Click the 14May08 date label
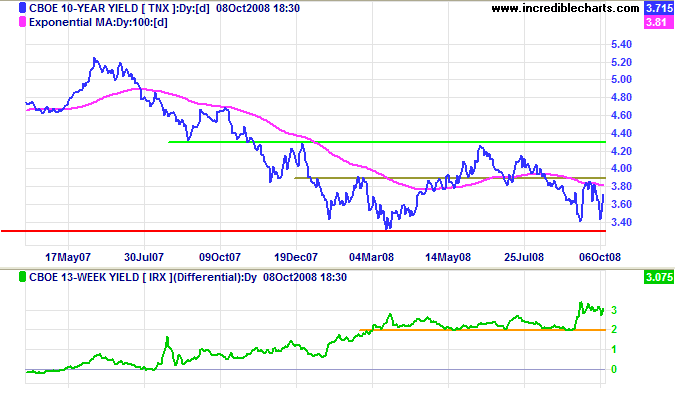This screenshot has width=675, height=395. [448, 257]
